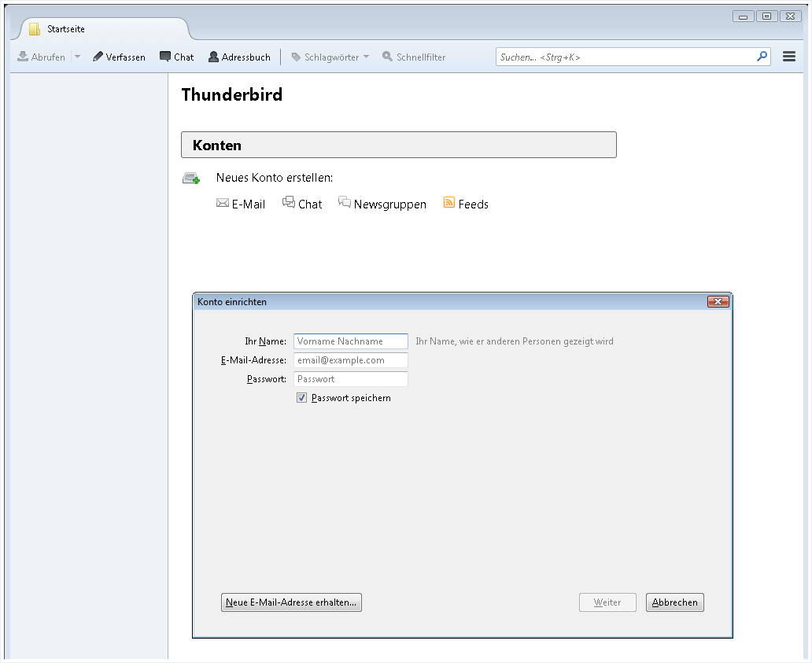The image size is (812, 663).
Task: Click the Ihr Name input field
Action: coord(351,341)
